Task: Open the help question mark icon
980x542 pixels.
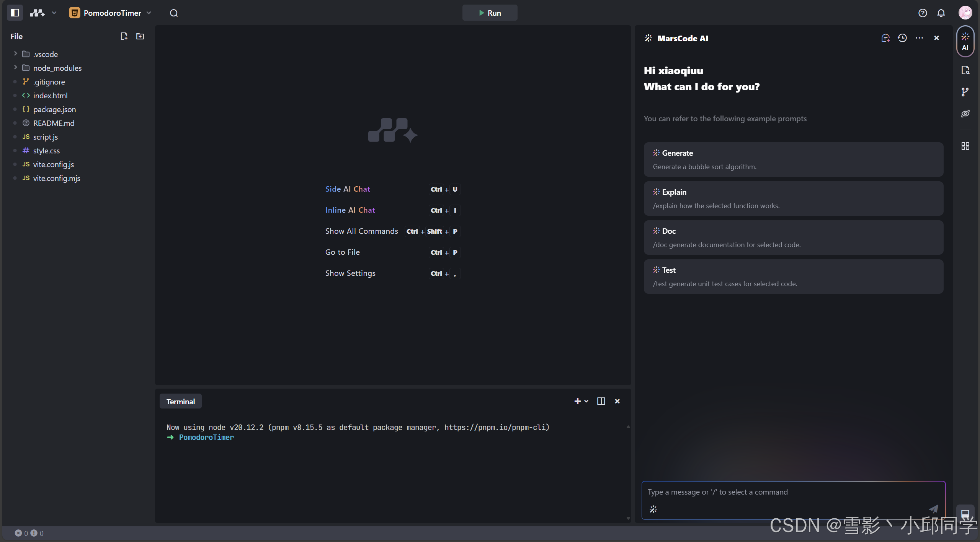Action: click(923, 13)
